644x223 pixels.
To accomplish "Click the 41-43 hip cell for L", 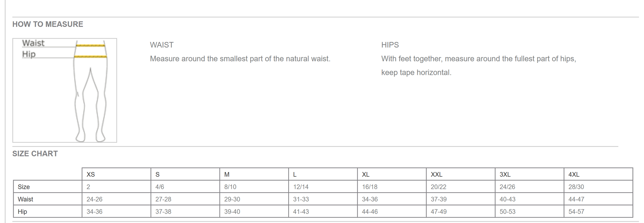I will click(x=323, y=211).
